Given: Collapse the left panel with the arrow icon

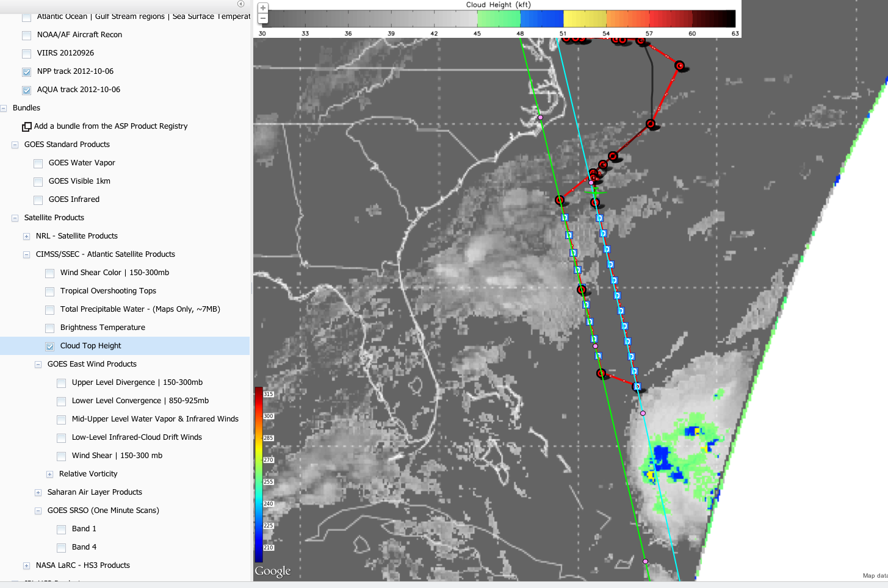Looking at the screenshot, I should point(240,4).
